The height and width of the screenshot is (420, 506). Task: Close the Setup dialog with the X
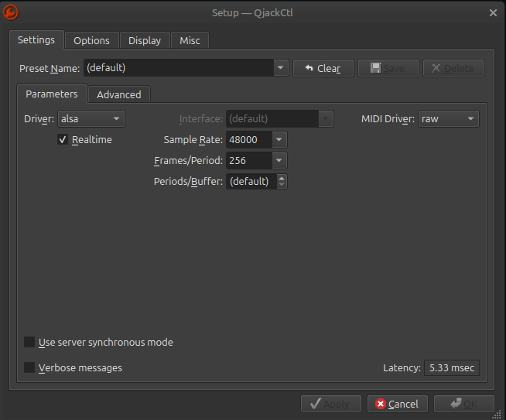pos(493,13)
